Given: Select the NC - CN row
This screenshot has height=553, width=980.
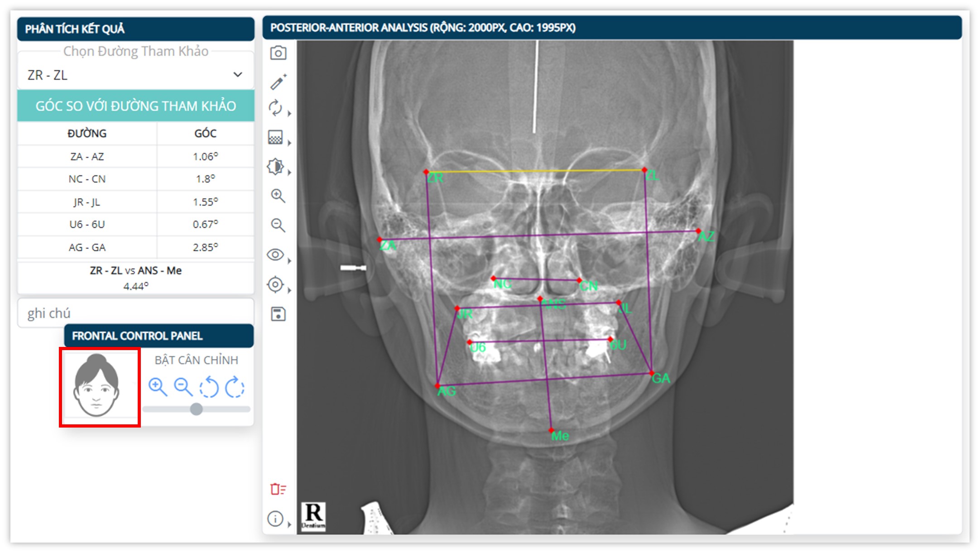Looking at the screenshot, I should click(x=135, y=179).
